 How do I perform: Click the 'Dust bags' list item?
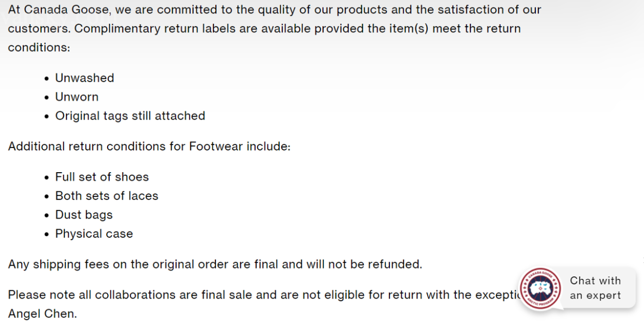pos(84,215)
